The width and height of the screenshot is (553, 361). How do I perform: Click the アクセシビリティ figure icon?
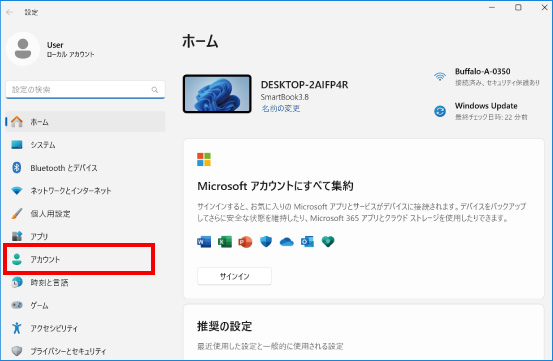click(17, 328)
